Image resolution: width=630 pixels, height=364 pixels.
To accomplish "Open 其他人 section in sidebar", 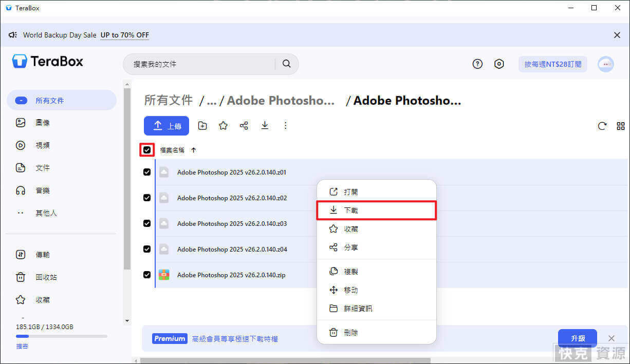I will tap(62, 213).
